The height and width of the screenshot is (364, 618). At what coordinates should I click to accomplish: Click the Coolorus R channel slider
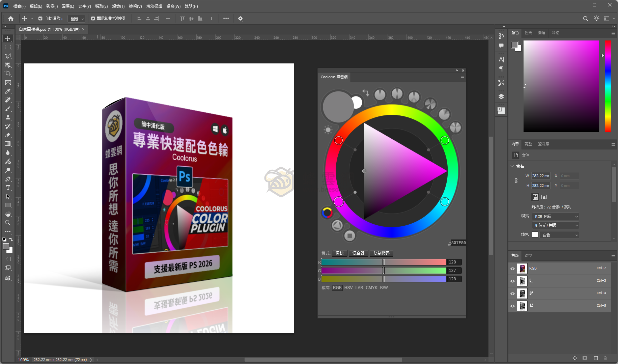click(x=384, y=262)
